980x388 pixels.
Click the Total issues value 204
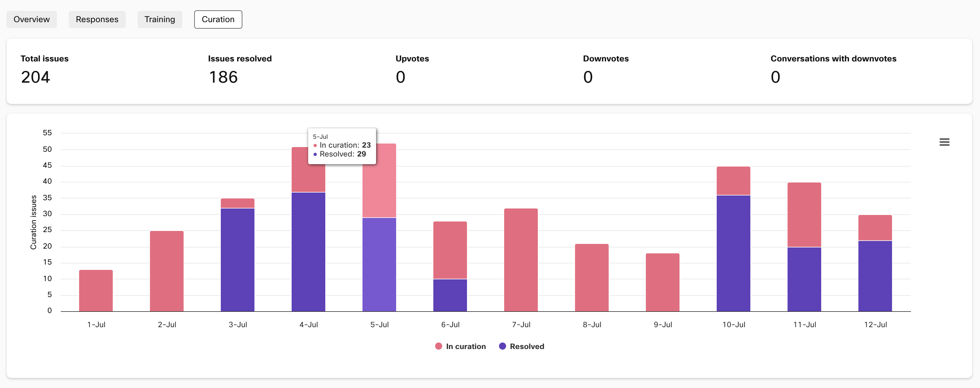pos(35,77)
